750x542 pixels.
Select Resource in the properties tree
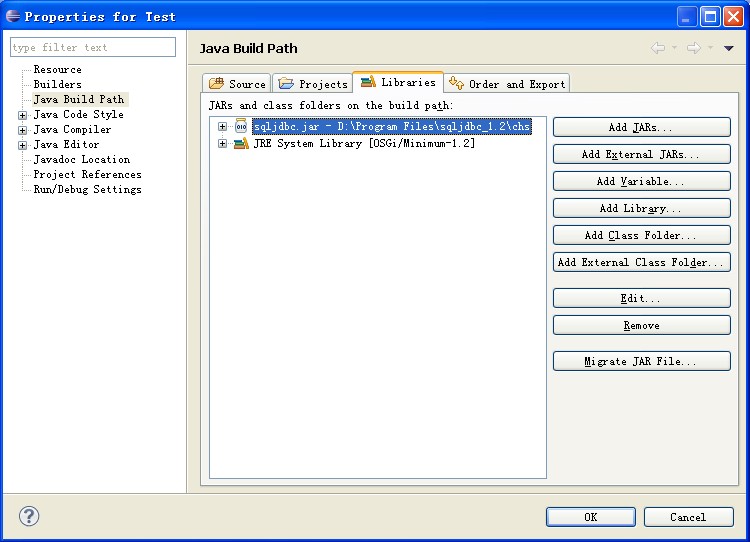[x=57, y=69]
